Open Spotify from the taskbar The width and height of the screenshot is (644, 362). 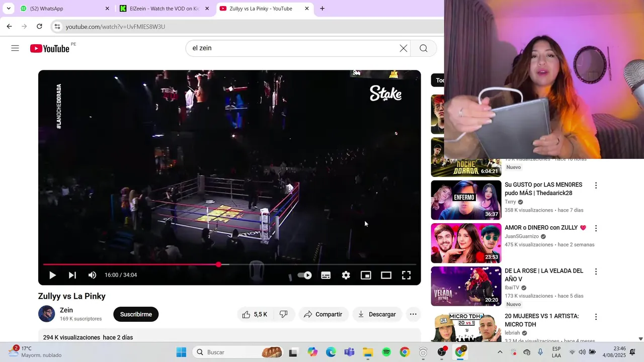pyautogui.click(x=386, y=352)
